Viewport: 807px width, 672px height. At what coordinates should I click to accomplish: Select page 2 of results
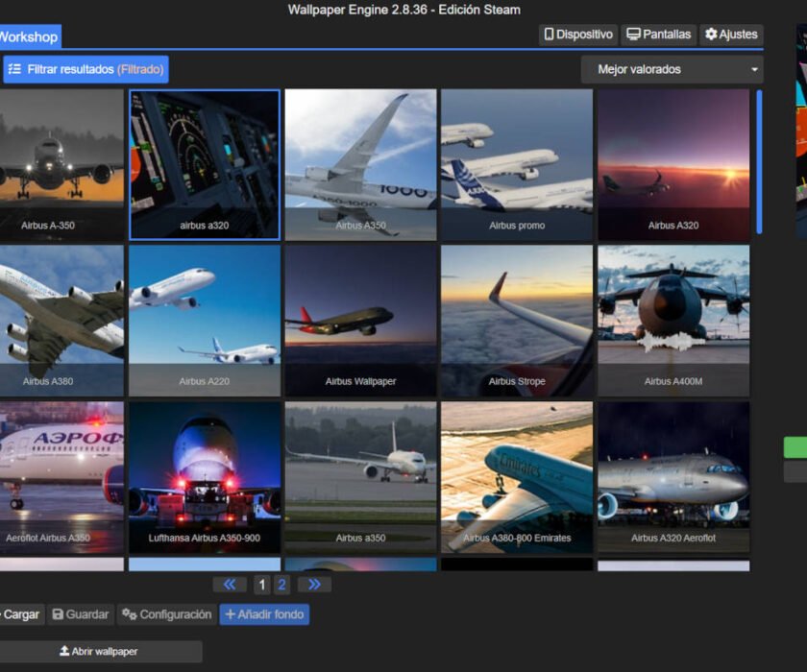[281, 585]
